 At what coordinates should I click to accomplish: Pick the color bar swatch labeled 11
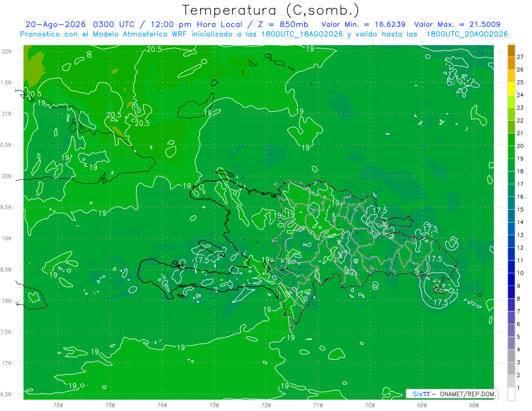pyautogui.click(x=511, y=254)
